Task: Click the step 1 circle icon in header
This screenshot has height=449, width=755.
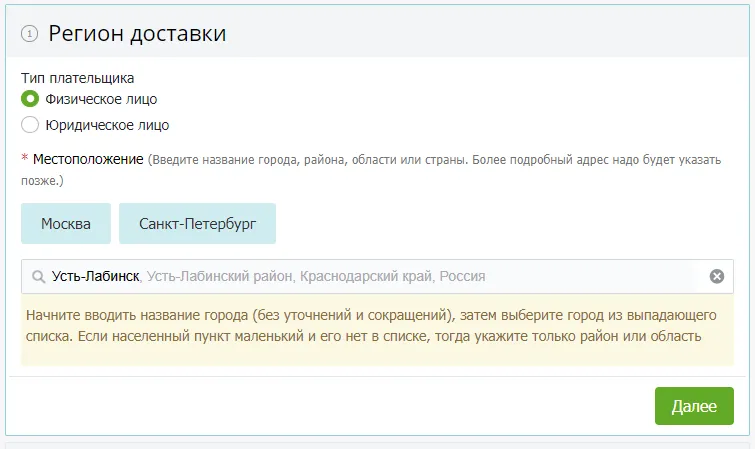Action: (29, 34)
